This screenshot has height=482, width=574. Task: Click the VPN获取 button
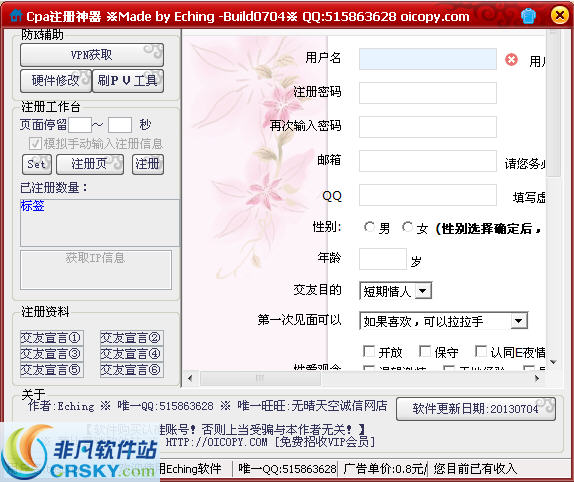[x=92, y=55]
